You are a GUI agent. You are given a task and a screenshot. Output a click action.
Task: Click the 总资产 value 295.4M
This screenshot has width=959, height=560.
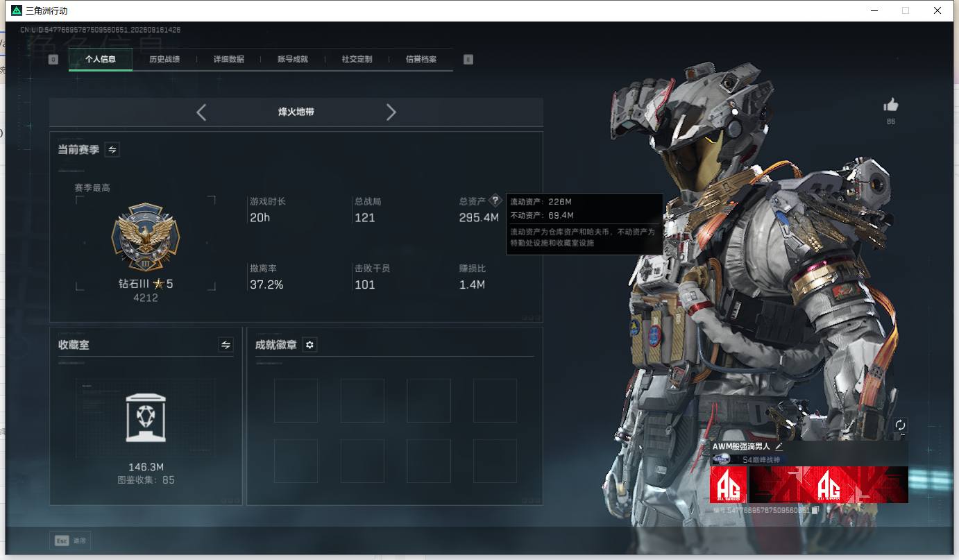(479, 218)
